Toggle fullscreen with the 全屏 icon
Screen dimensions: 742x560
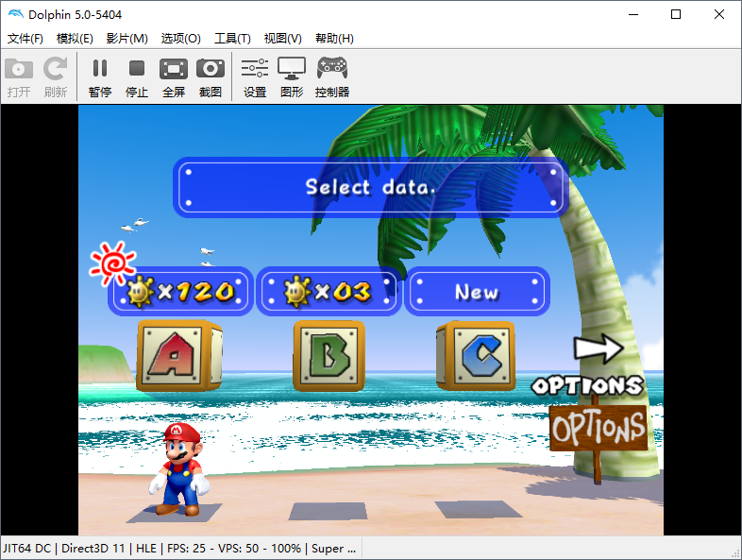(174, 69)
